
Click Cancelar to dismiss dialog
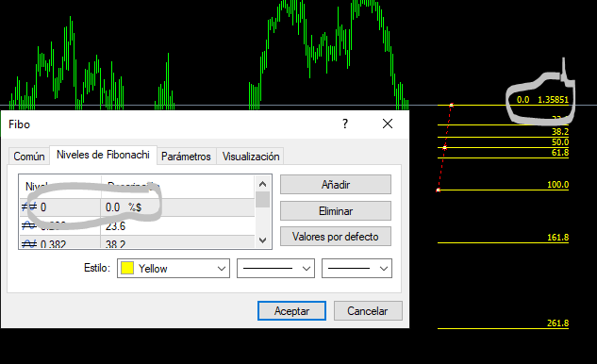(368, 310)
